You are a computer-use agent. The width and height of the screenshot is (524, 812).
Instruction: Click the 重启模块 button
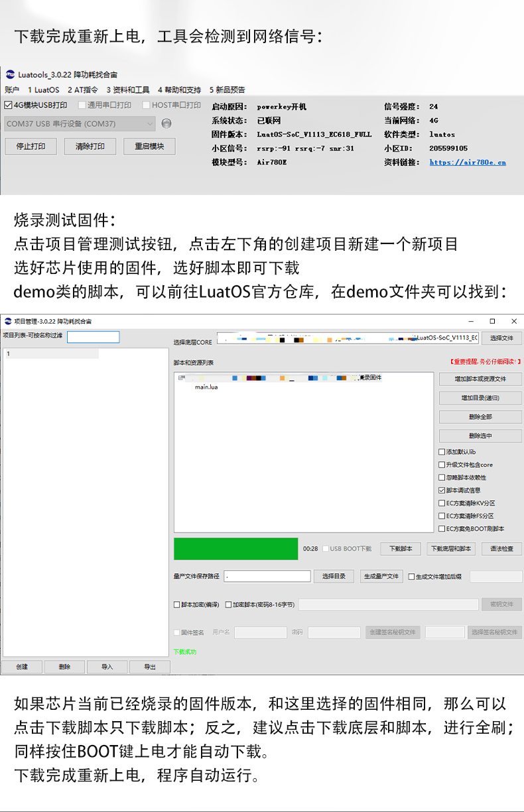(x=149, y=146)
